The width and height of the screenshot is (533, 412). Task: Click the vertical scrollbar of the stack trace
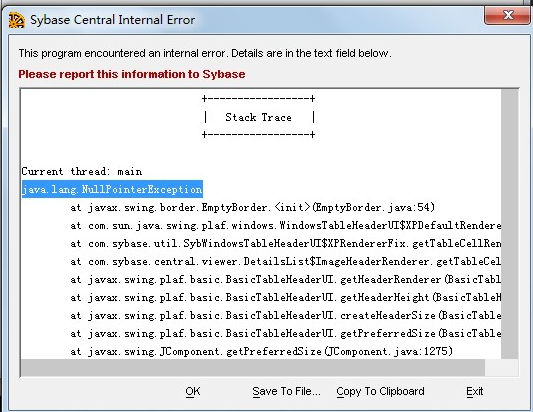[510, 224]
